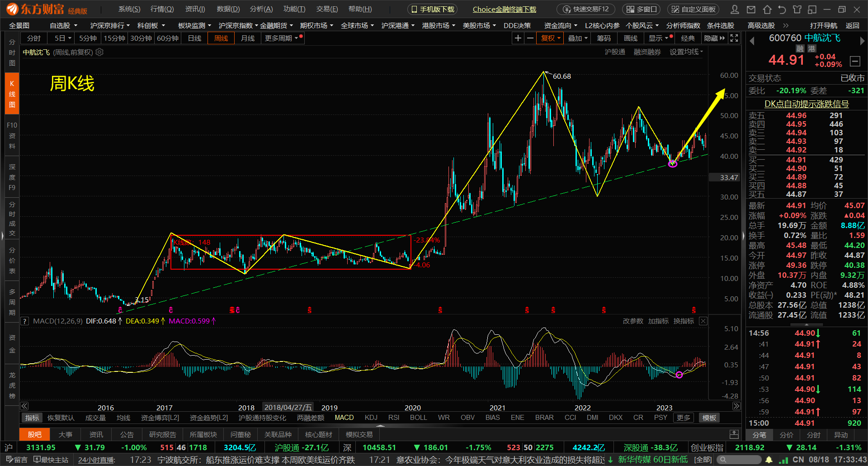Open chart settings gear next to 中航沈飞
This screenshot has width=868, height=466.
coord(99,52)
